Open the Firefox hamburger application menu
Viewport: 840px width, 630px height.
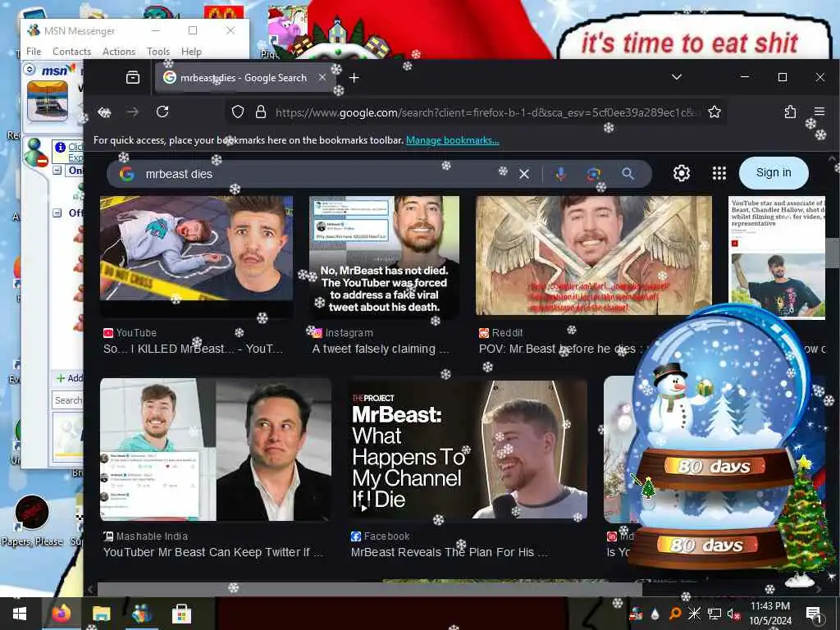[x=819, y=112]
